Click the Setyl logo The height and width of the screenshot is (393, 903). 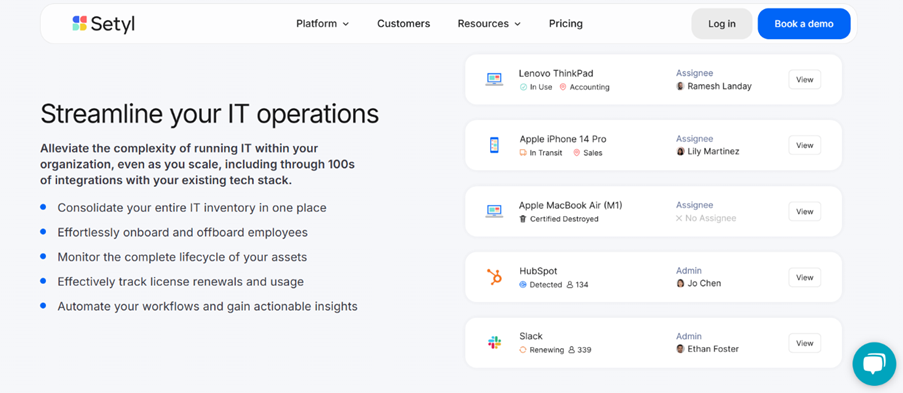103,24
